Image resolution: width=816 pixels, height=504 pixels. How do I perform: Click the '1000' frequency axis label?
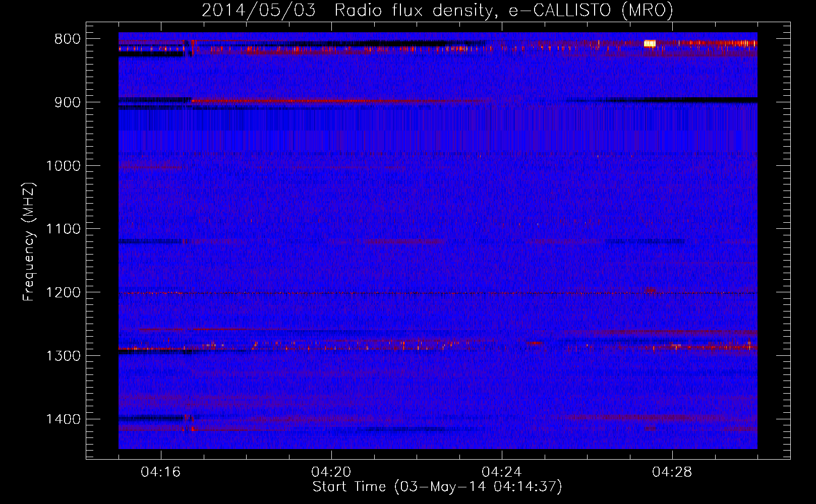(63, 166)
